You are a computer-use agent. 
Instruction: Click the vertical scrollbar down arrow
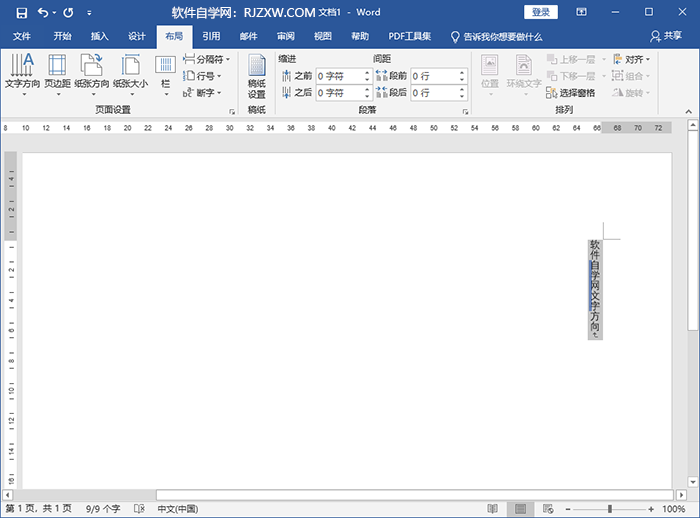pos(692,482)
